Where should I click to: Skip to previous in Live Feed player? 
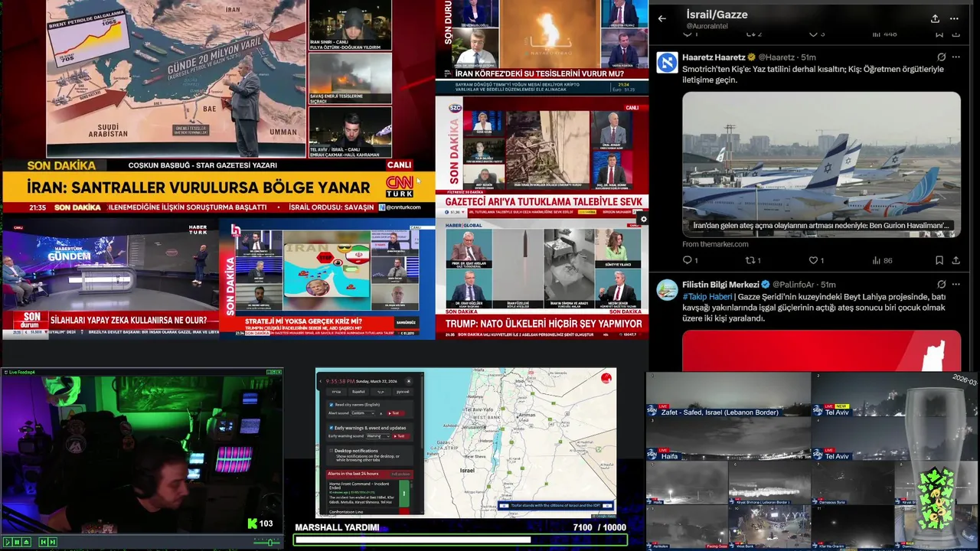(44, 542)
